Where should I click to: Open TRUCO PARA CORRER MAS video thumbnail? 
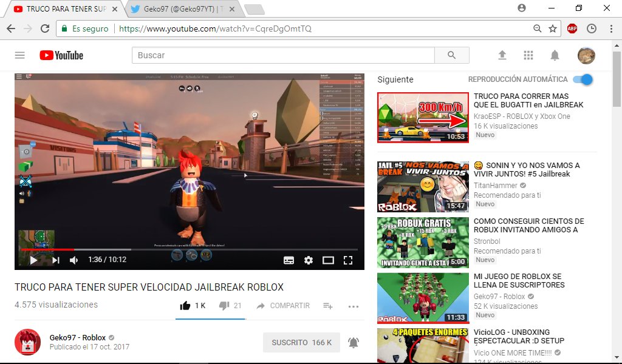point(423,118)
